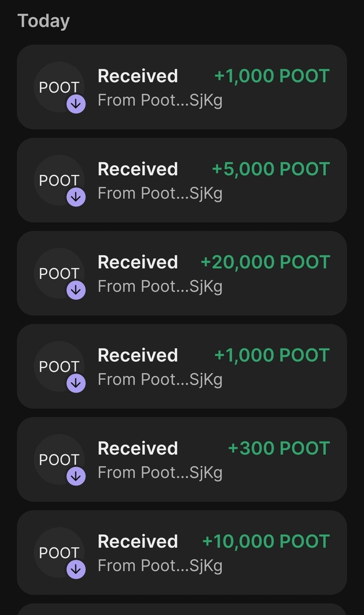Click the Today section header
364x615 pixels.
click(44, 21)
